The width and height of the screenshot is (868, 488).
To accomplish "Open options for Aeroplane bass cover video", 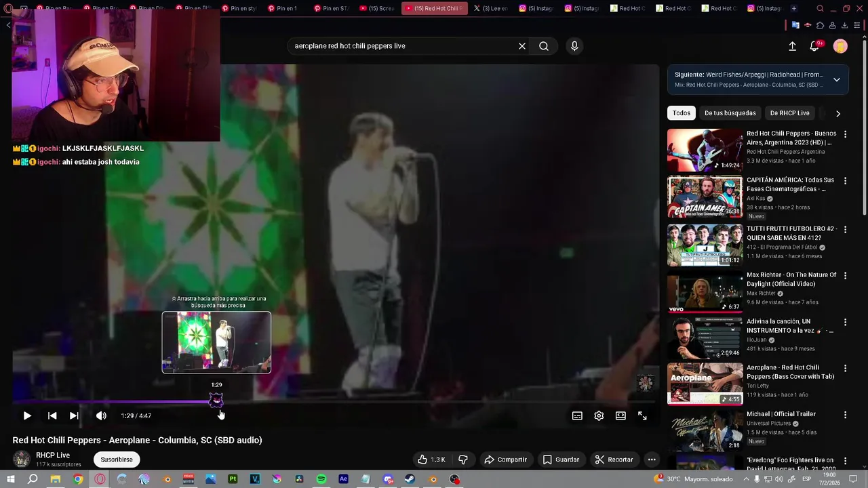I will tap(845, 368).
